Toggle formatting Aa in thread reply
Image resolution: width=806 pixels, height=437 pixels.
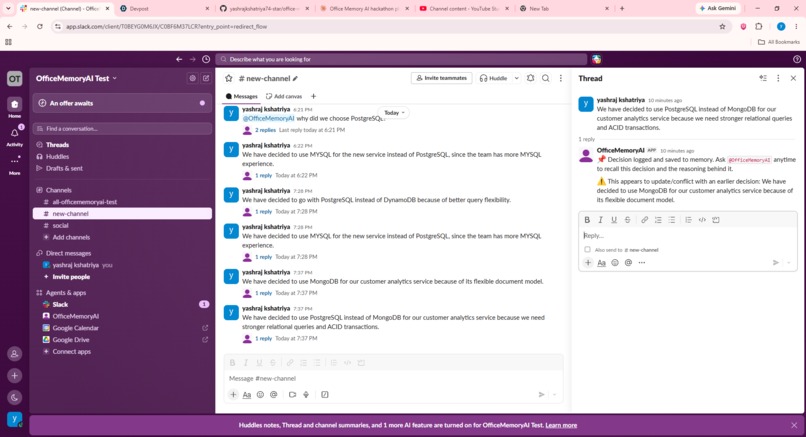click(x=601, y=263)
